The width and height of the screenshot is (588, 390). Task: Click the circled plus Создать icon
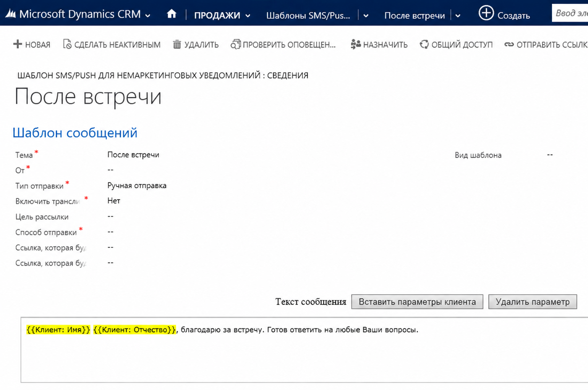coord(486,13)
